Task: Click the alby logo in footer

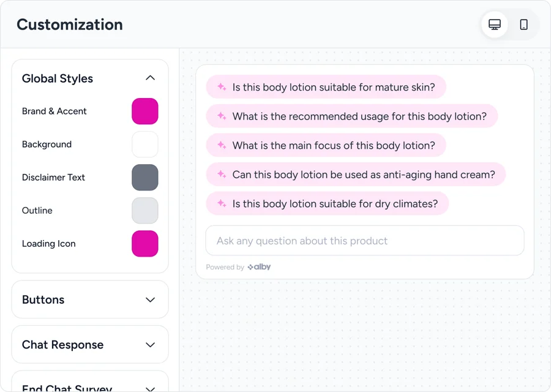Action: click(x=259, y=267)
